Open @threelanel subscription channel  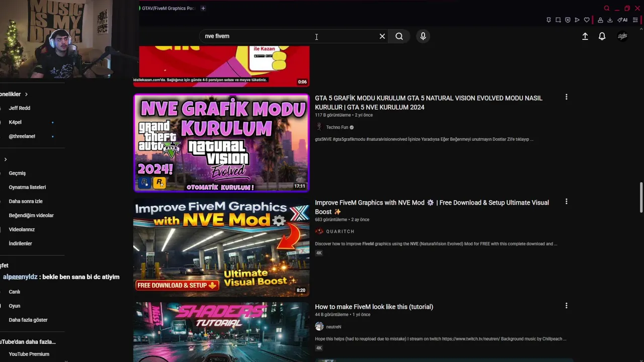[22, 136]
